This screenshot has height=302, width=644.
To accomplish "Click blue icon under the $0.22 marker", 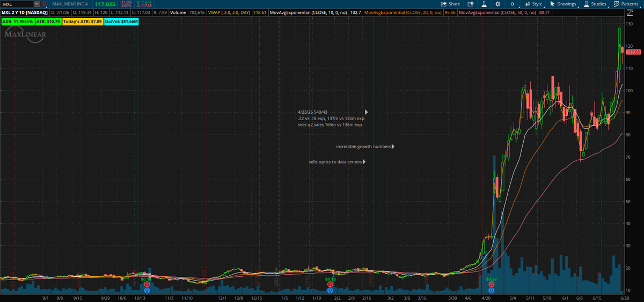I will [491, 290].
